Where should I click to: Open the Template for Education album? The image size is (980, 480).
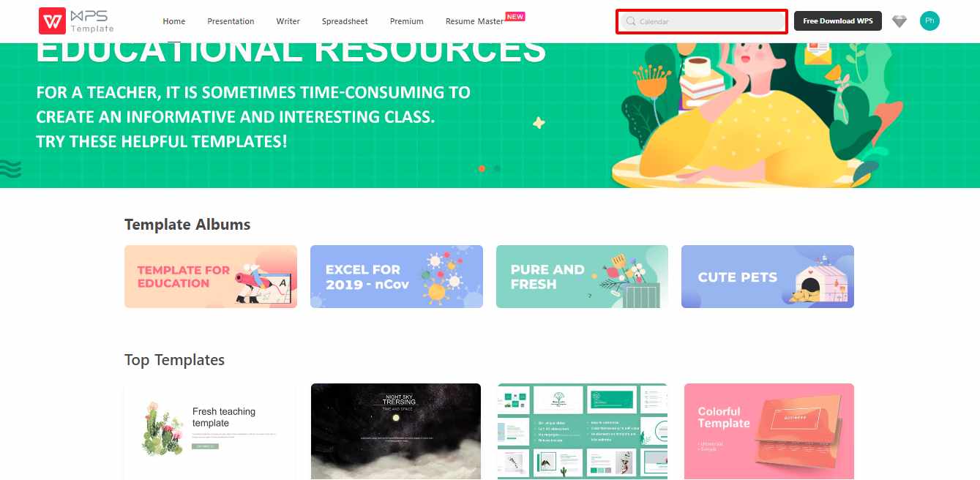click(211, 277)
